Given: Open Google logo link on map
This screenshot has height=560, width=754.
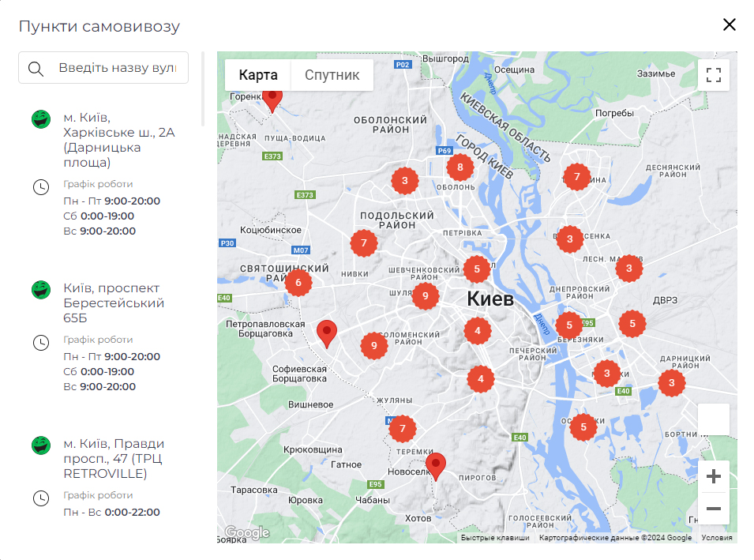Looking at the screenshot, I should (x=247, y=532).
